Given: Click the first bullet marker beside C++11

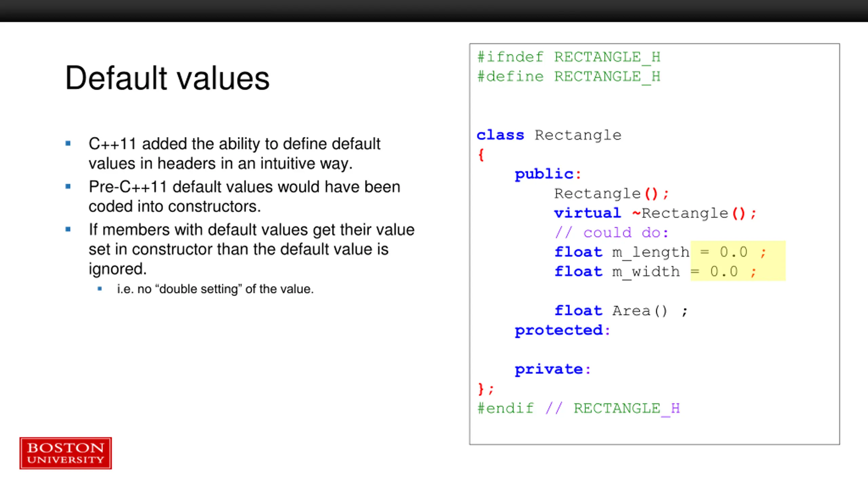Looking at the screenshot, I should tap(68, 143).
